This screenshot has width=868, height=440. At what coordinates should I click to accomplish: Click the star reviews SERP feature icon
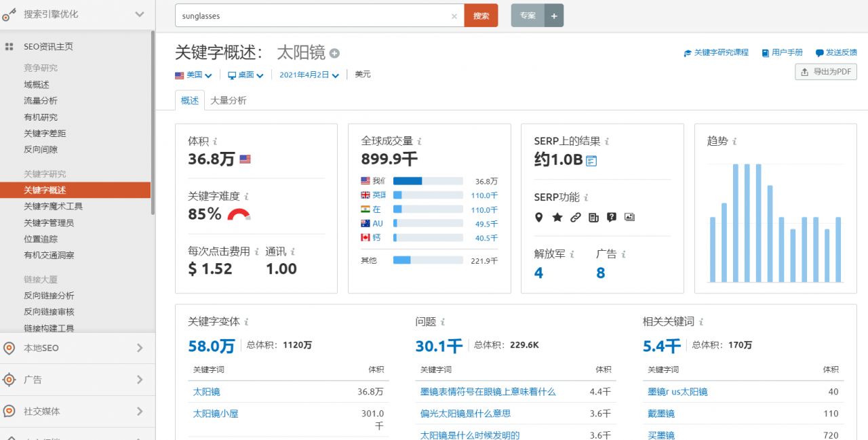(557, 217)
